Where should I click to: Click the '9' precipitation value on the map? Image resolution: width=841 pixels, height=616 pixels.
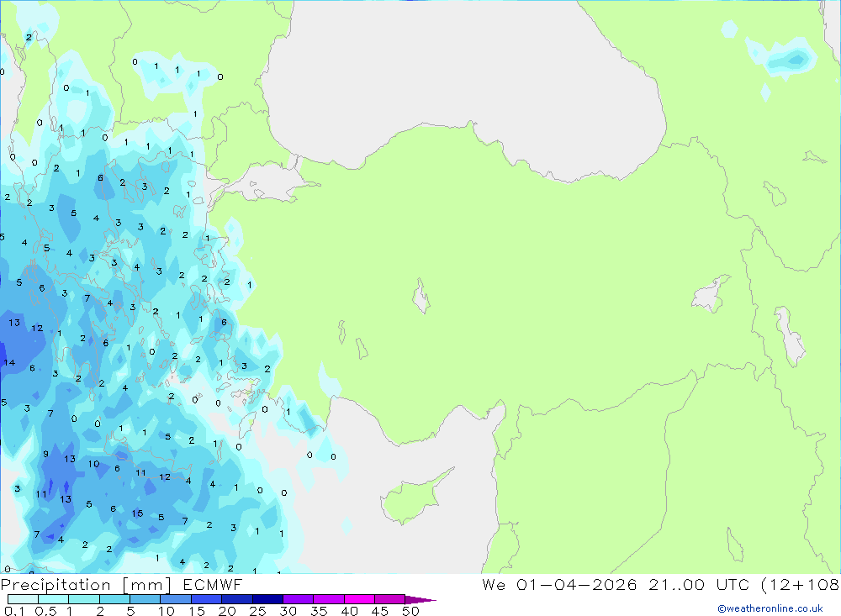click(45, 454)
